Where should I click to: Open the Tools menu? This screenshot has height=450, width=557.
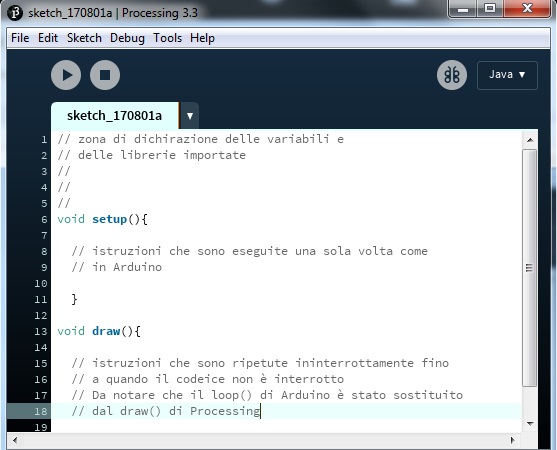(167, 38)
